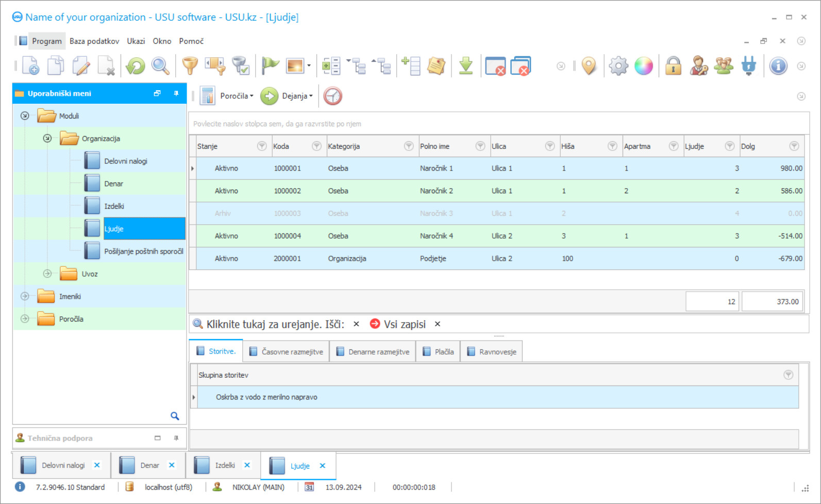Click the users group icon
821x504 pixels.
tap(724, 66)
